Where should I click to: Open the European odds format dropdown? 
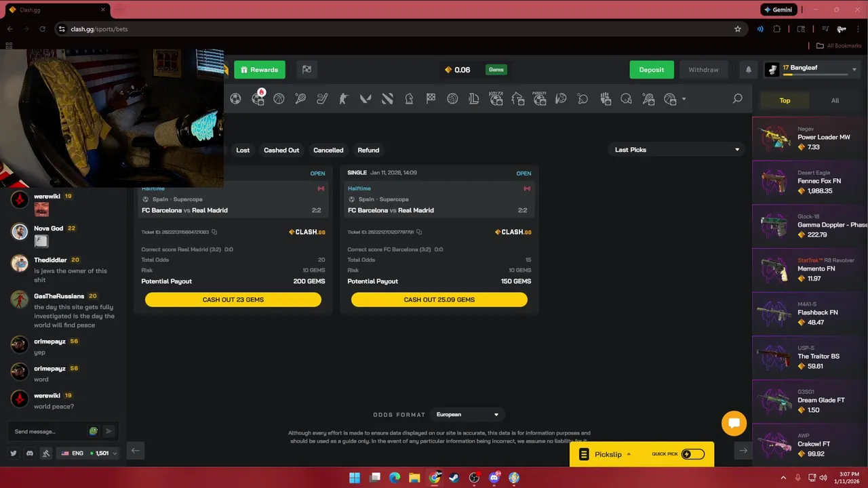(x=467, y=415)
